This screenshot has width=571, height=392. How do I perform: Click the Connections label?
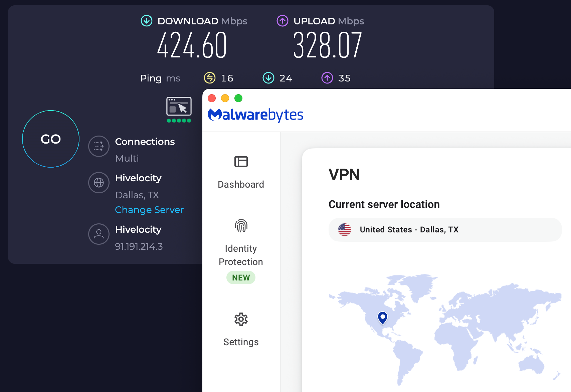click(145, 142)
